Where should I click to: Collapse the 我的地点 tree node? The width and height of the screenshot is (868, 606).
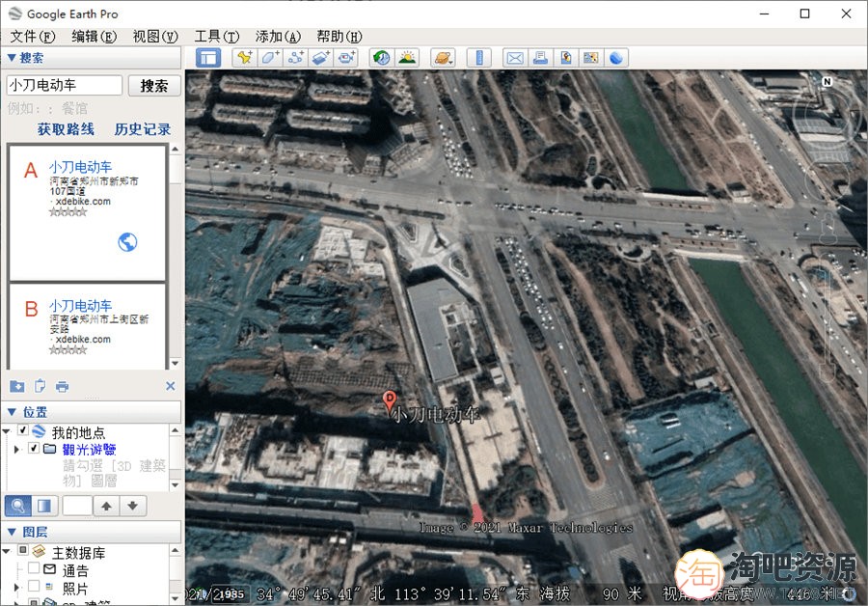(6, 431)
